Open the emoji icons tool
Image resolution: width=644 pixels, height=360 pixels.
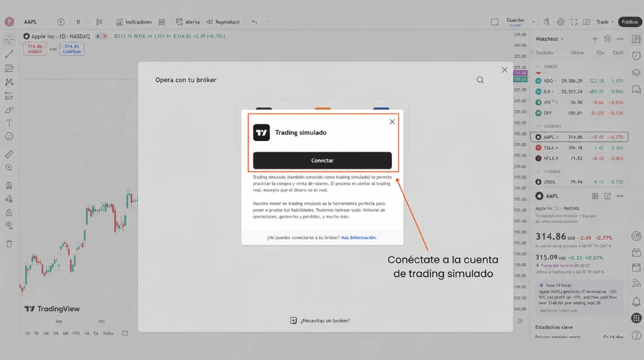tap(9, 137)
